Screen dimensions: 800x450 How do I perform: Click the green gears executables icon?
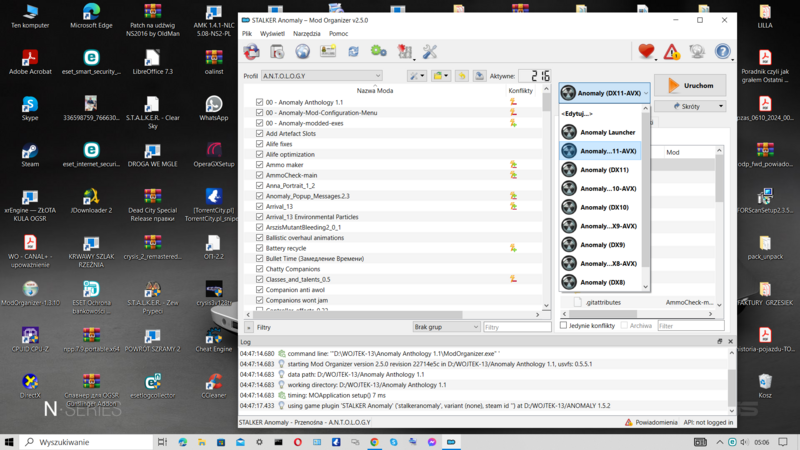pyautogui.click(x=379, y=52)
